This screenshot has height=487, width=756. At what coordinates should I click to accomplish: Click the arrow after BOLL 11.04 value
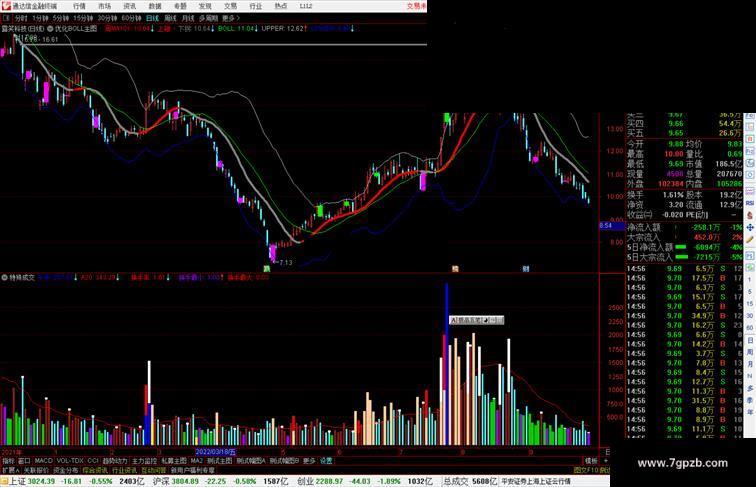point(256,29)
